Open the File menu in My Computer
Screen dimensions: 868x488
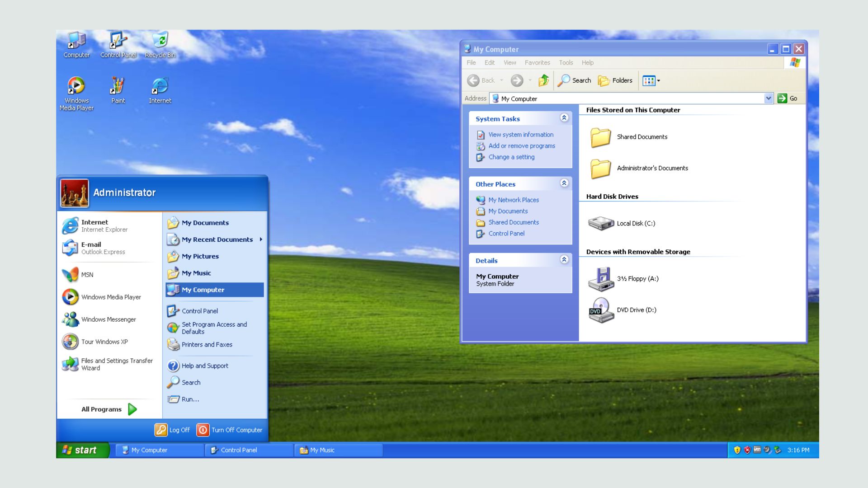coord(471,62)
